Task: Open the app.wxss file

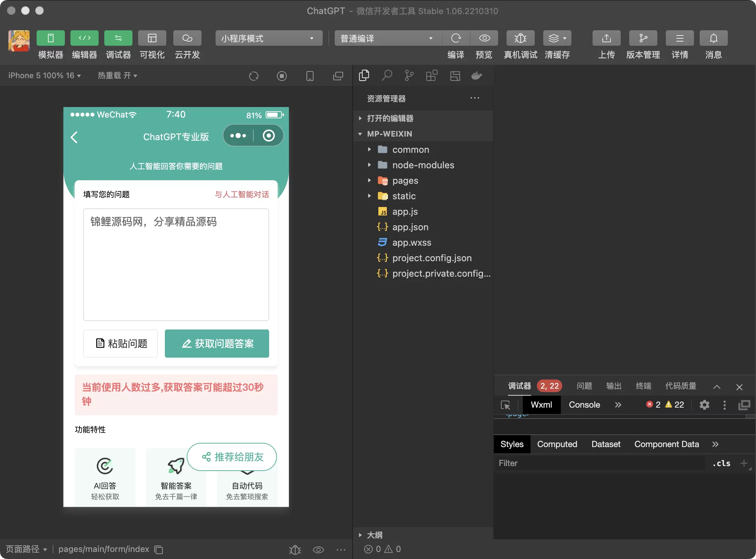Action: click(x=423, y=243)
